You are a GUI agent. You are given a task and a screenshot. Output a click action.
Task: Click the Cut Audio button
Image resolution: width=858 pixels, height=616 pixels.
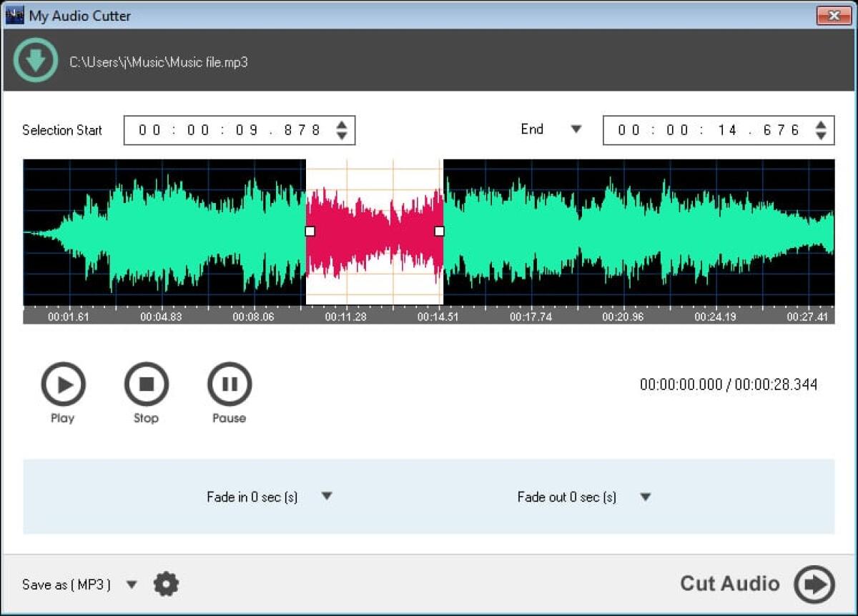[x=729, y=584]
